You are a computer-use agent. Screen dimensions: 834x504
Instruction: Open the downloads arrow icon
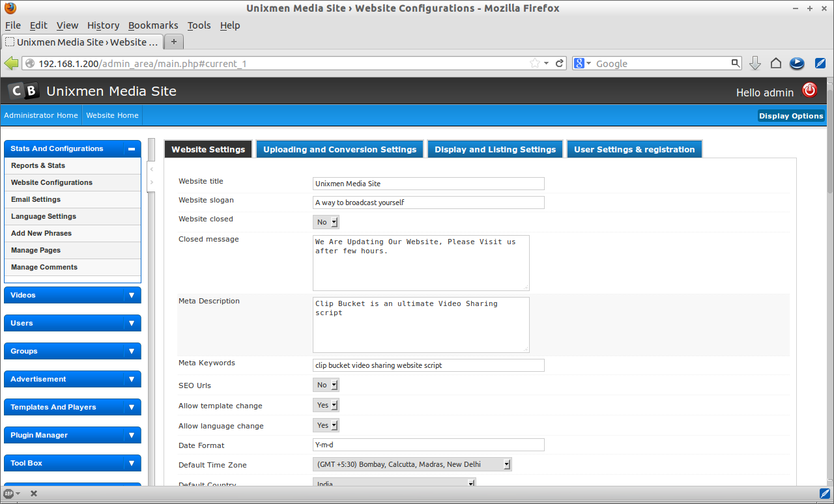coord(755,63)
